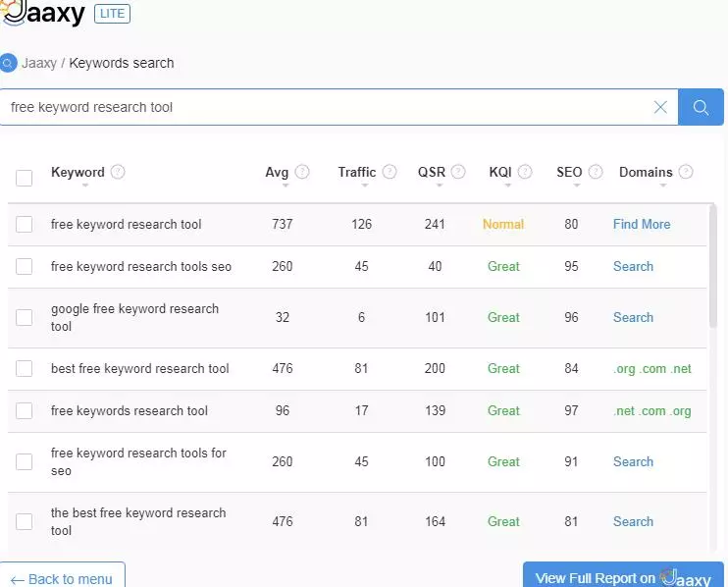Open the Keyword column help icon
The image size is (728, 587).
click(118, 173)
